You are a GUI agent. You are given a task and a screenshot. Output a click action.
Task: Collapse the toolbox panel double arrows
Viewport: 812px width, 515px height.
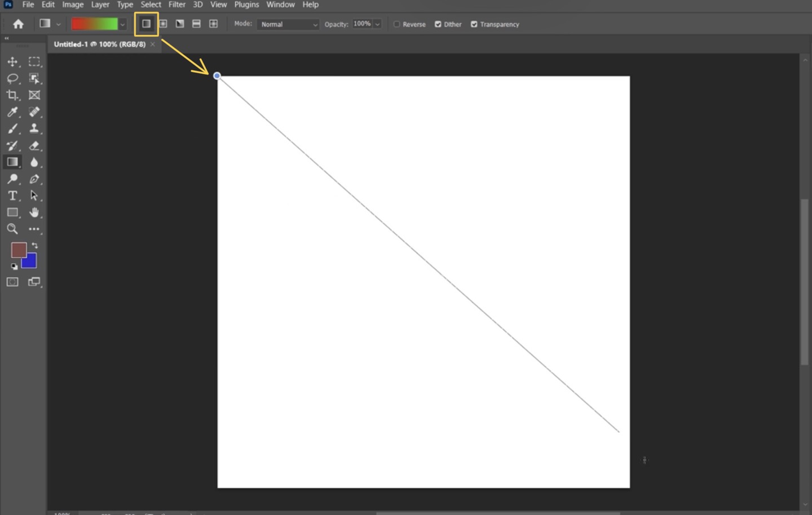point(6,38)
